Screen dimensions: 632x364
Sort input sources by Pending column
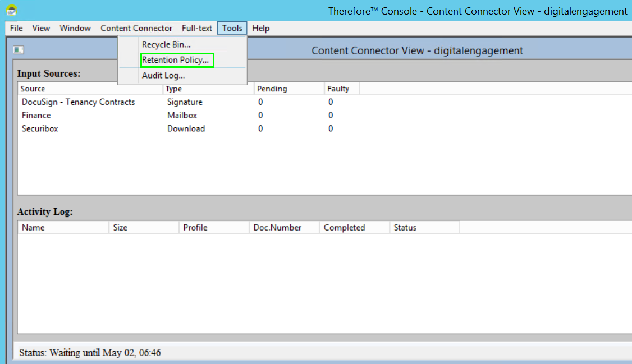290,89
